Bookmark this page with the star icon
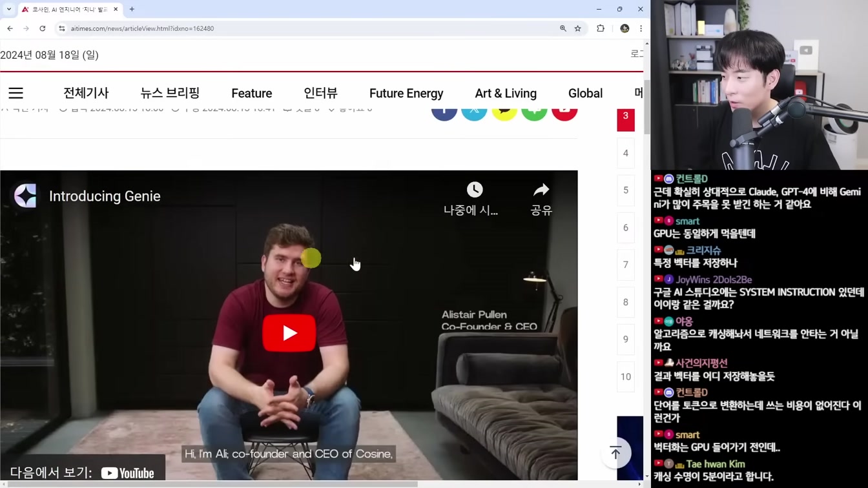868x488 pixels. point(578,28)
